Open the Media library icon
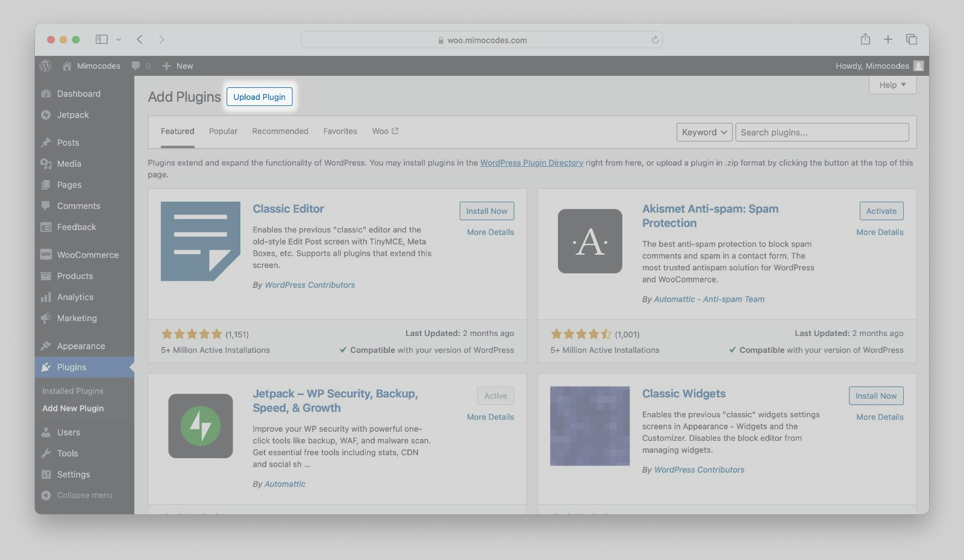Image resolution: width=964 pixels, height=560 pixels. coord(47,163)
